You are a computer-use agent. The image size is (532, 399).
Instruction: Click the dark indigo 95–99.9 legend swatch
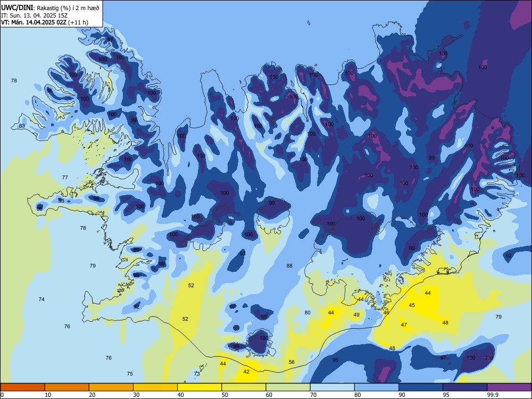tap(465, 387)
